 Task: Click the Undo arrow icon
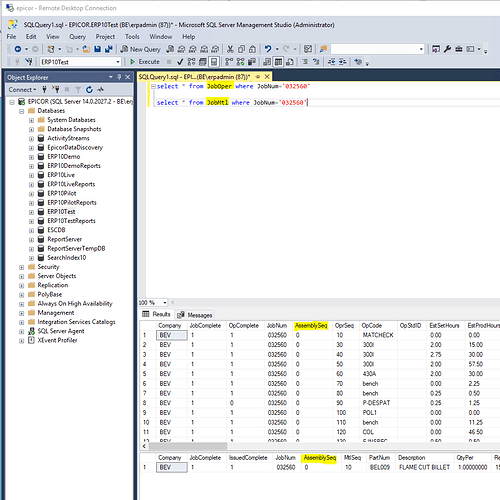(268, 49)
